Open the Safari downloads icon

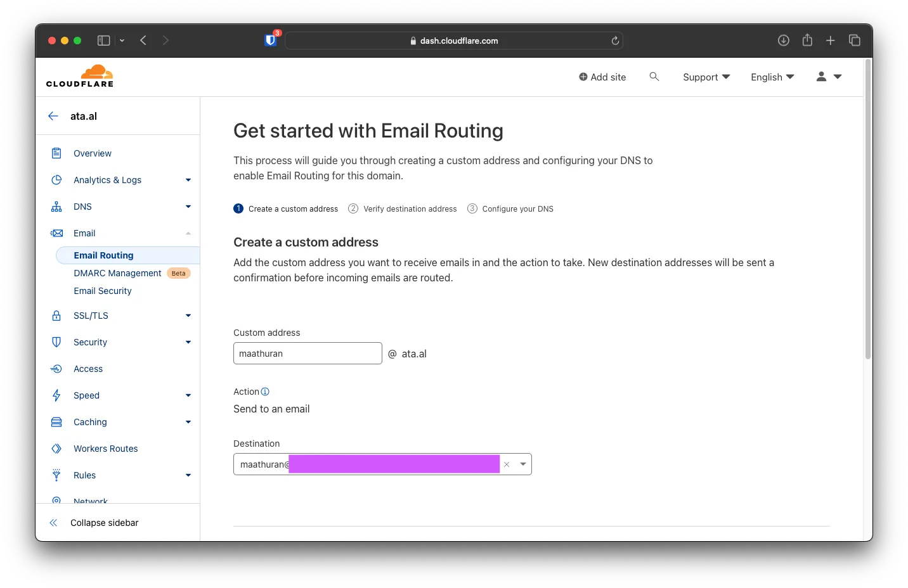pyautogui.click(x=784, y=41)
